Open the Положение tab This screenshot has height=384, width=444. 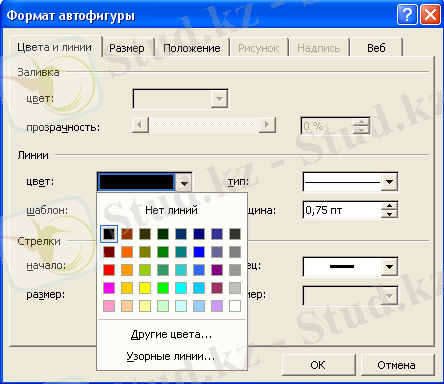[x=192, y=48]
